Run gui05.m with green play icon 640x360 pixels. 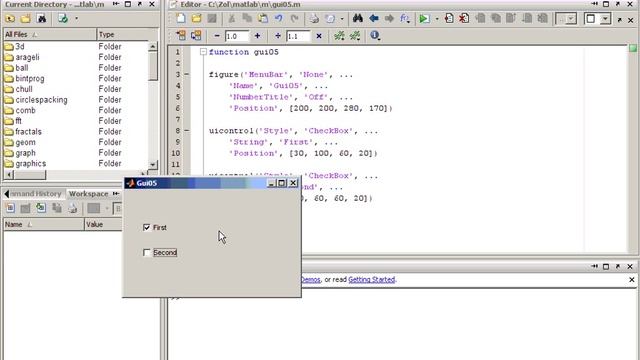[424, 18]
